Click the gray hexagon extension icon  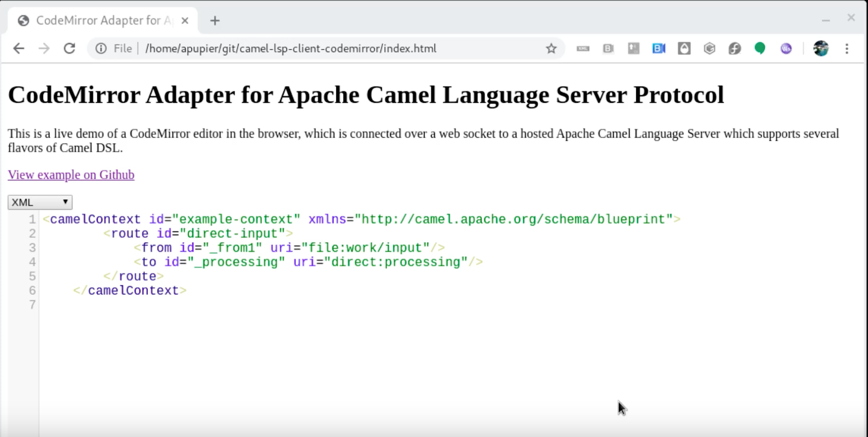tap(709, 48)
